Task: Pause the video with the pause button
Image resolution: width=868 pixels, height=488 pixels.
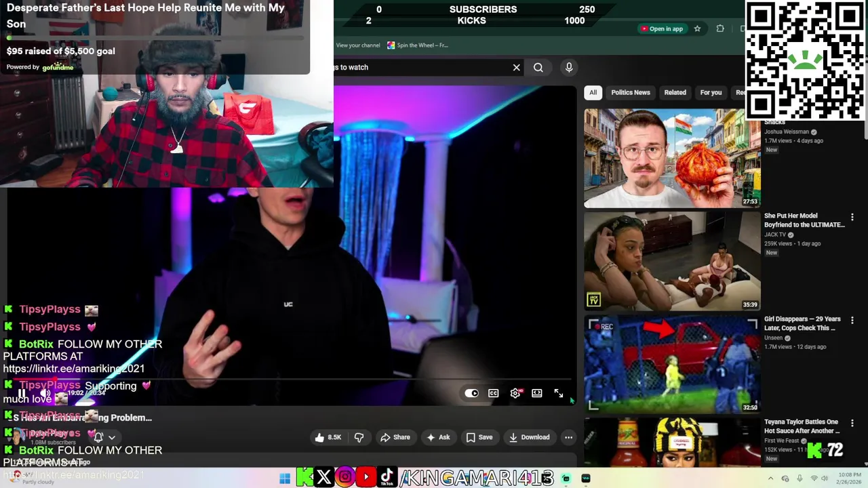Action: tap(22, 393)
